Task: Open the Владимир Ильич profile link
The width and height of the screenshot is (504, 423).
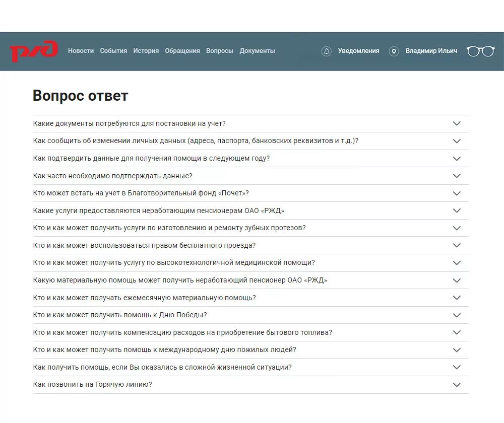Action: pos(431,51)
